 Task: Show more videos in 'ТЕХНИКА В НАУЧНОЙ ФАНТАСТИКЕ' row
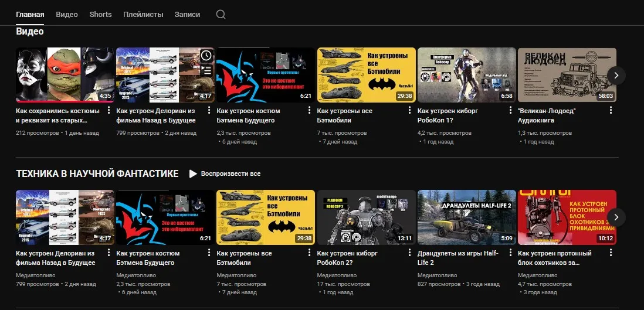(616, 217)
